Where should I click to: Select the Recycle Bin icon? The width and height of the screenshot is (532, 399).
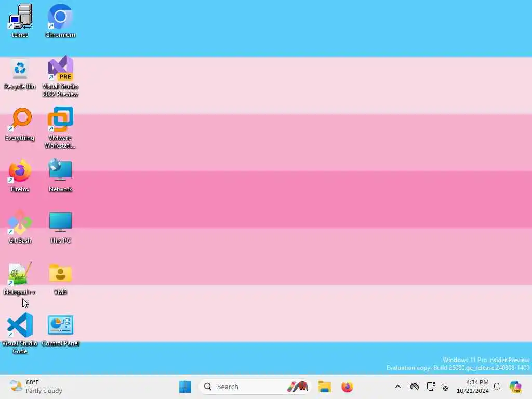(20, 74)
